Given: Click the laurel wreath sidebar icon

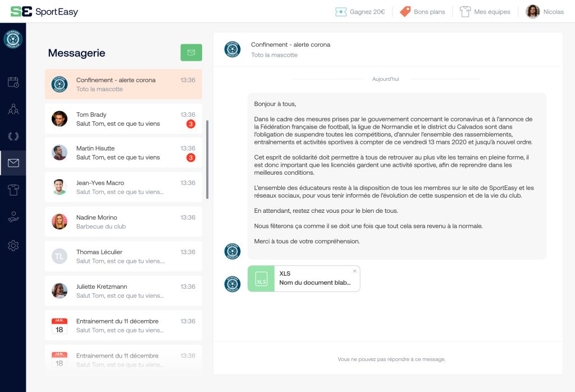Looking at the screenshot, I should tap(13, 136).
